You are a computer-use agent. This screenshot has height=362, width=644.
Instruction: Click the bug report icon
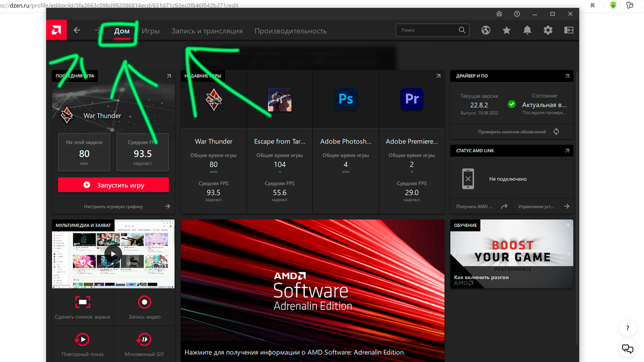(500, 13)
